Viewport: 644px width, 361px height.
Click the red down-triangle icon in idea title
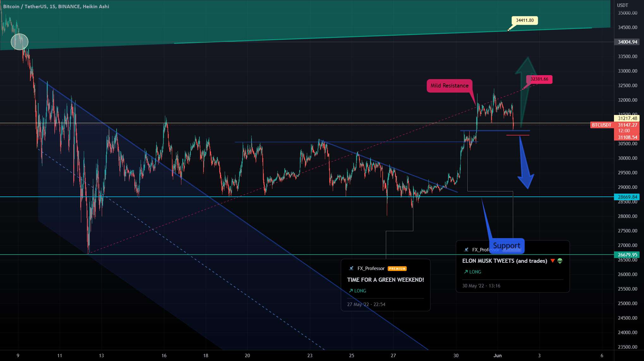coord(553,261)
